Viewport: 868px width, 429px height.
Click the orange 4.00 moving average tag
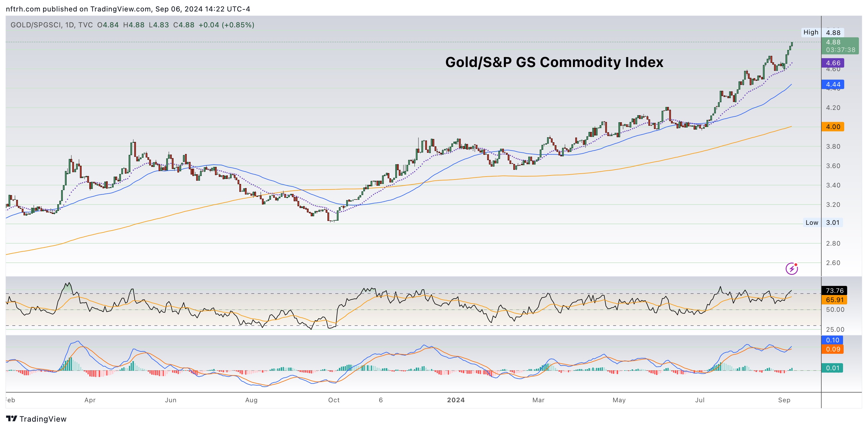pos(833,127)
